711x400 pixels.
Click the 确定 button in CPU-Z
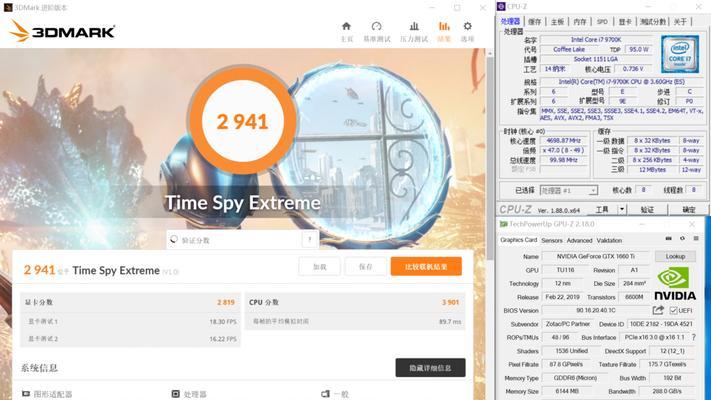[688, 209]
